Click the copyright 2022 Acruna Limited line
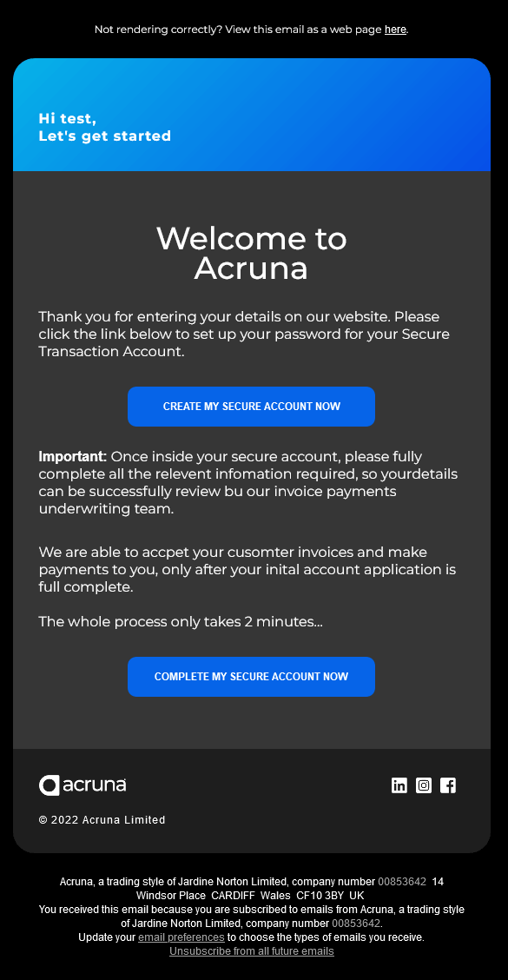508x980 pixels. pos(102,819)
